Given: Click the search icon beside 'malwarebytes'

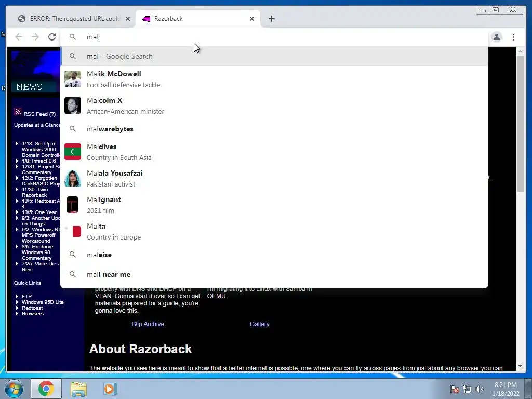Looking at the screenshot, I should tap(73, 129).
